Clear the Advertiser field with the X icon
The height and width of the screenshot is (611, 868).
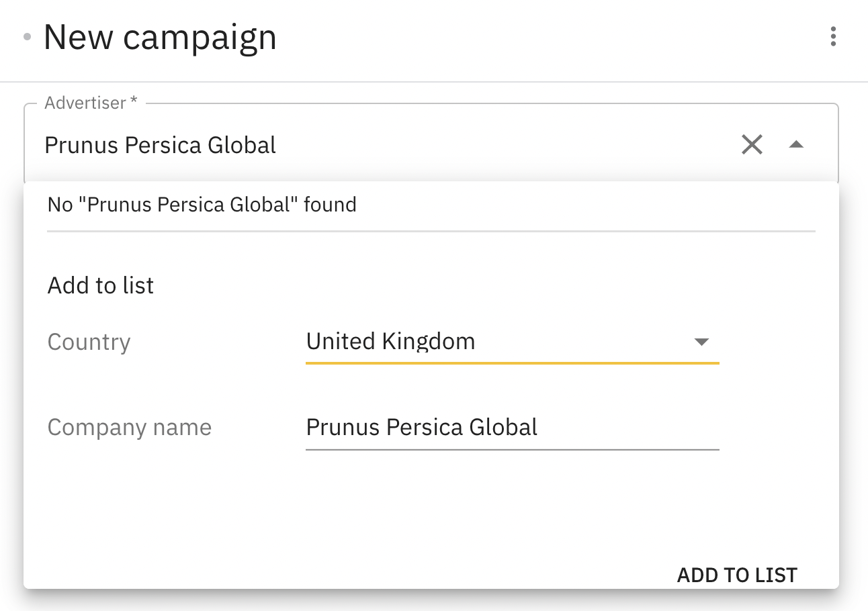click(752, 144)
